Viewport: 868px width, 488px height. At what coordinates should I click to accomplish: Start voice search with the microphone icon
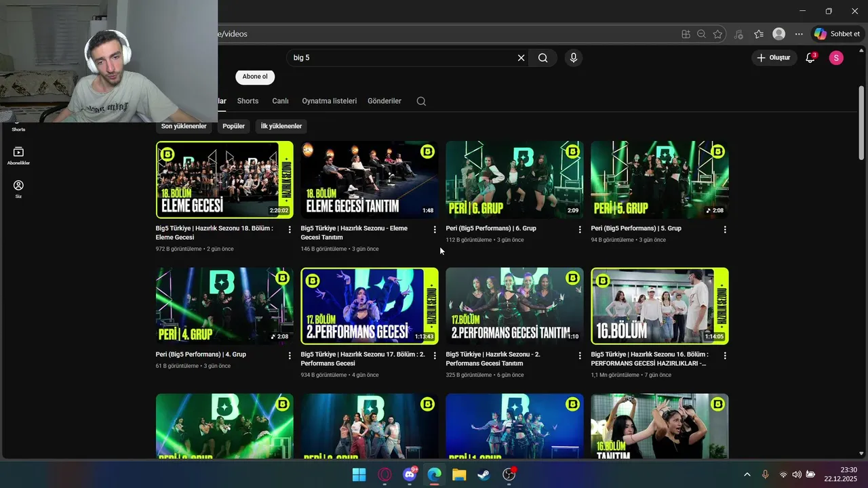pyautogui.click(x=574, y=58)
